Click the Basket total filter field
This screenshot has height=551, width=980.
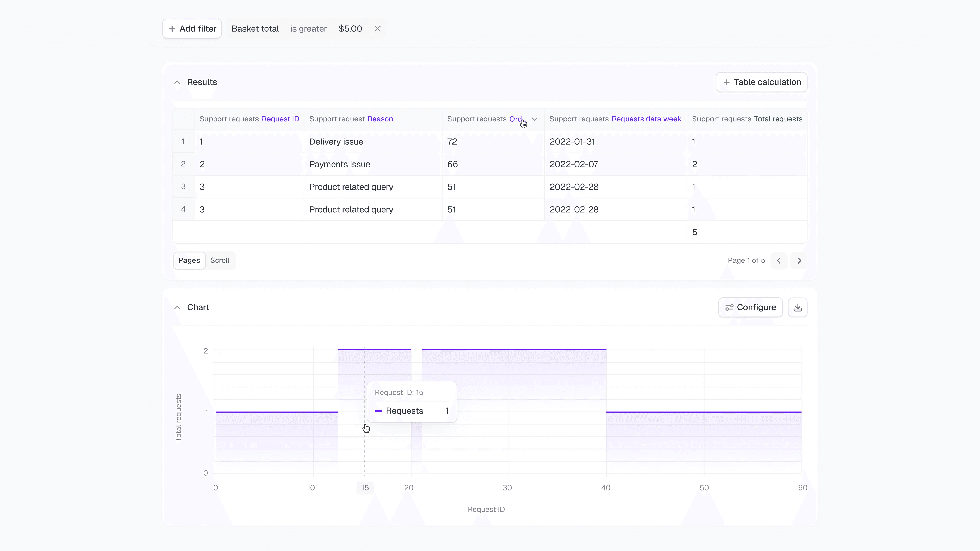click(x=255, y=29)
